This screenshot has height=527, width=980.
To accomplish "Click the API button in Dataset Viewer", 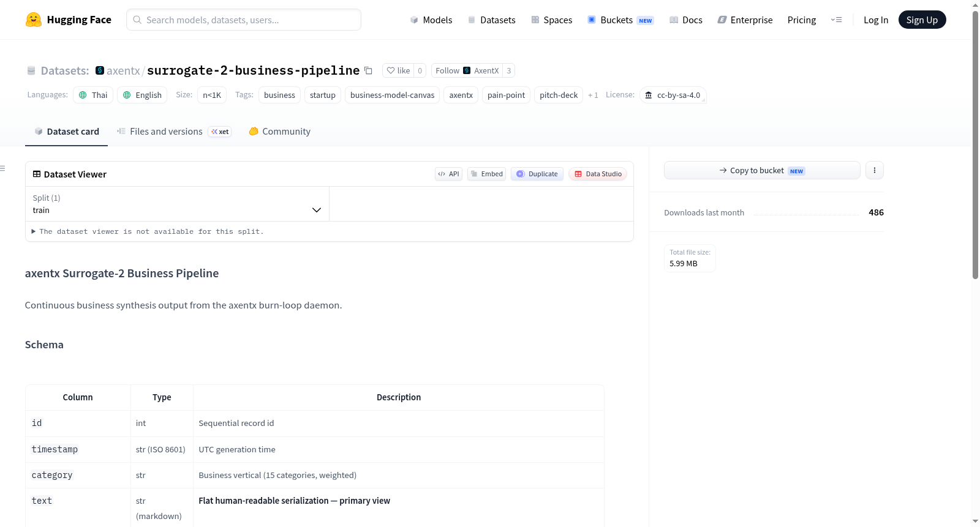I will (x=448, y=174).
